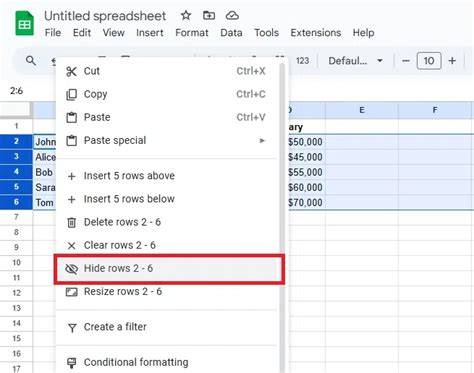This screenshot has height=373, width=474.
Task: Open the File menu
Action: click(x=53, y=33)
